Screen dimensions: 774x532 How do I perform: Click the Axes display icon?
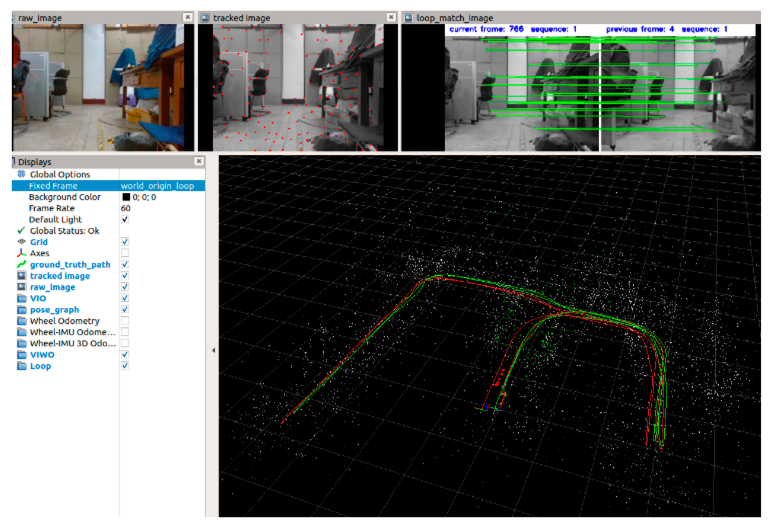pos(21,253)
